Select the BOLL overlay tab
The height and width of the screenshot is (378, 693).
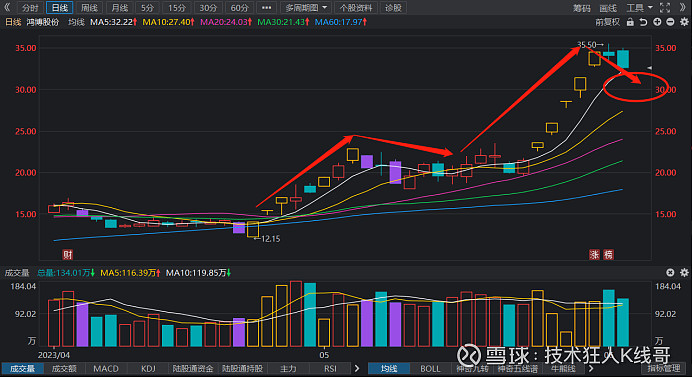pyautogui.click(x=430, y=369)
